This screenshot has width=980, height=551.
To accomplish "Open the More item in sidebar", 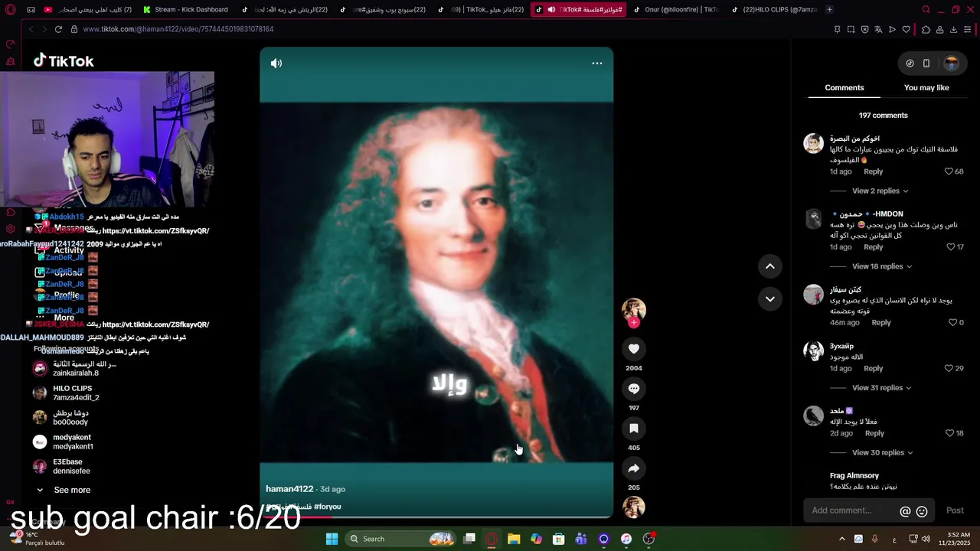I will [64, 318].
